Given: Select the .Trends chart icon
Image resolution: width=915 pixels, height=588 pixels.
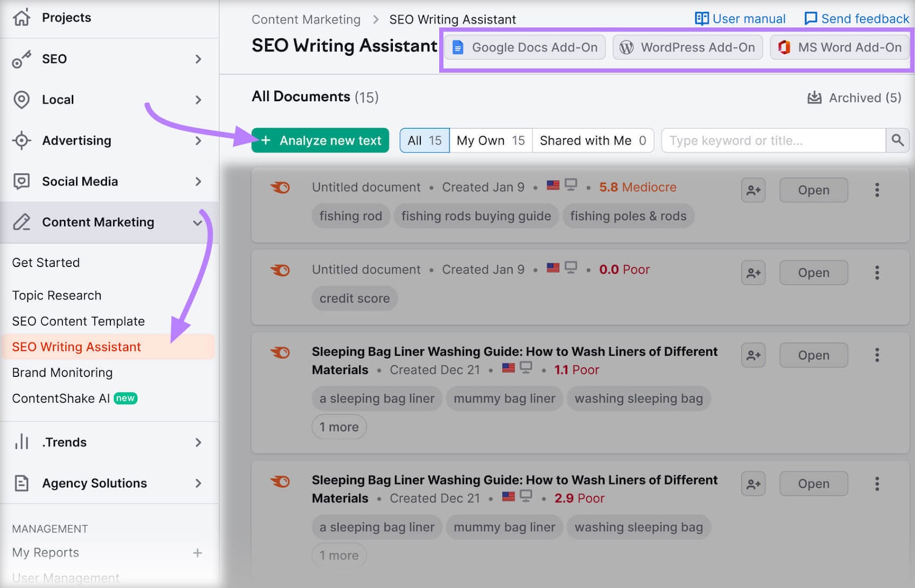Looking at the screenshot, I should [21, 442].
